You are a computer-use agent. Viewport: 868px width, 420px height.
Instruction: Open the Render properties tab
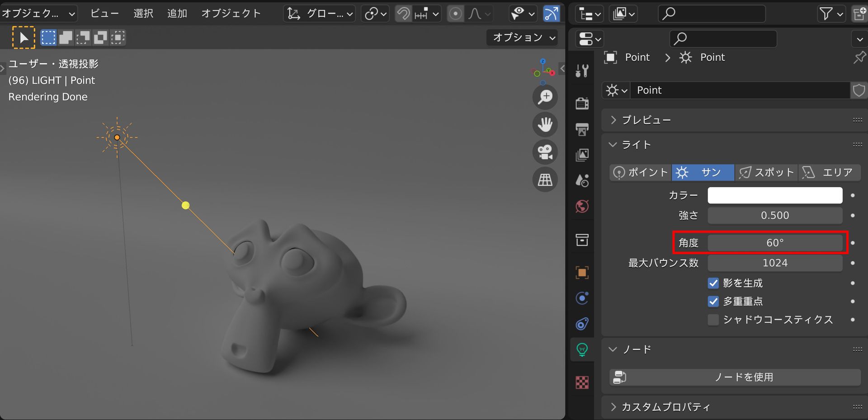pos(582,103)
